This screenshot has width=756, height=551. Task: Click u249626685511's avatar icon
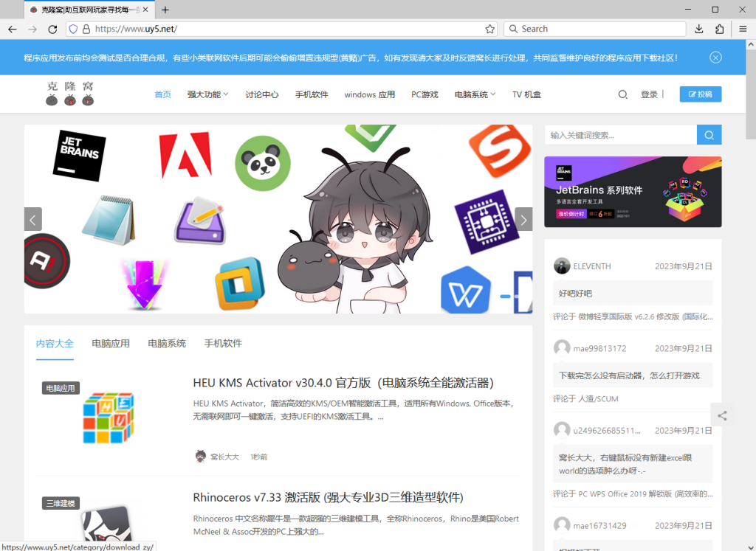tap(562, 429)
